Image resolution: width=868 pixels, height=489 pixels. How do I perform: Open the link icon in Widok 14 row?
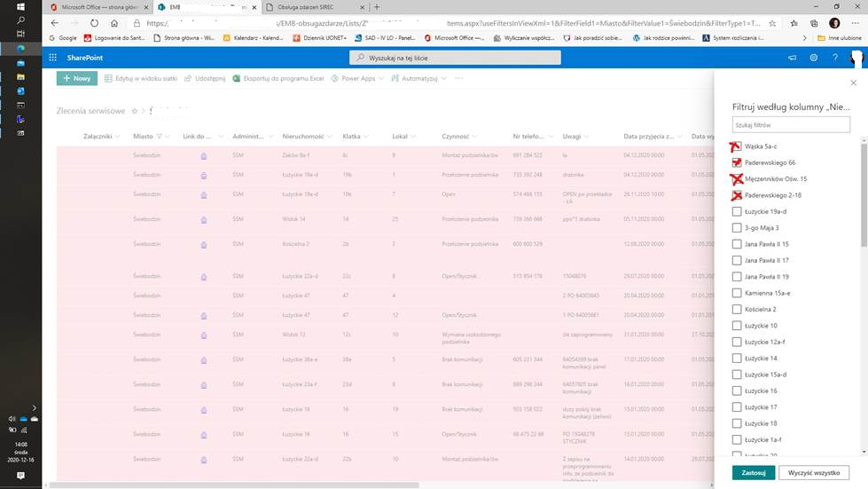click(x=204, y=220)
